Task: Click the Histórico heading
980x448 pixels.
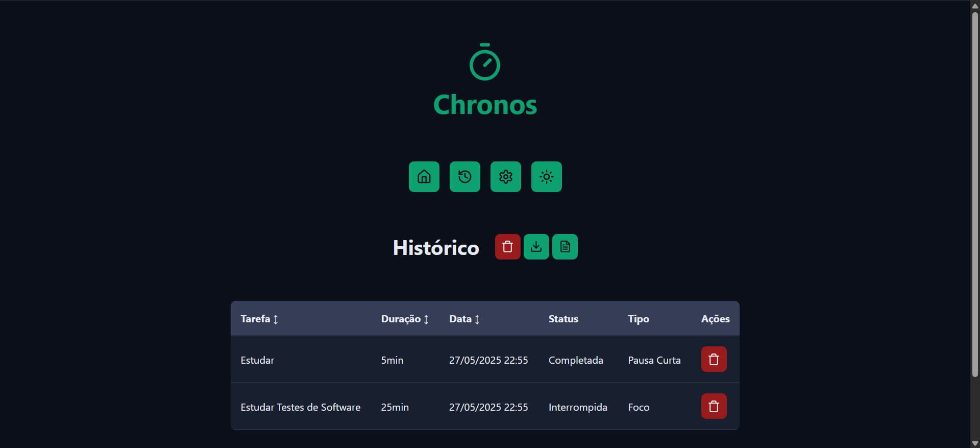Action: pyautogui.click(x=436, y=248)
